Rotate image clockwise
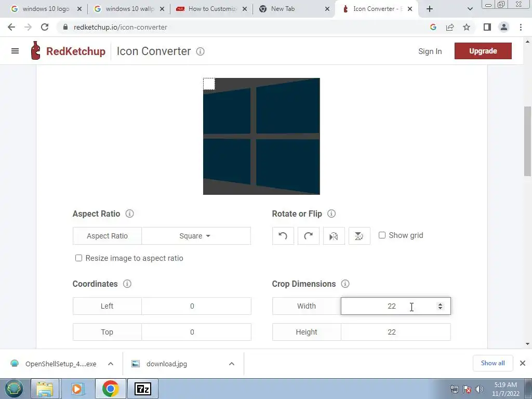 click(x=309, y=236)
